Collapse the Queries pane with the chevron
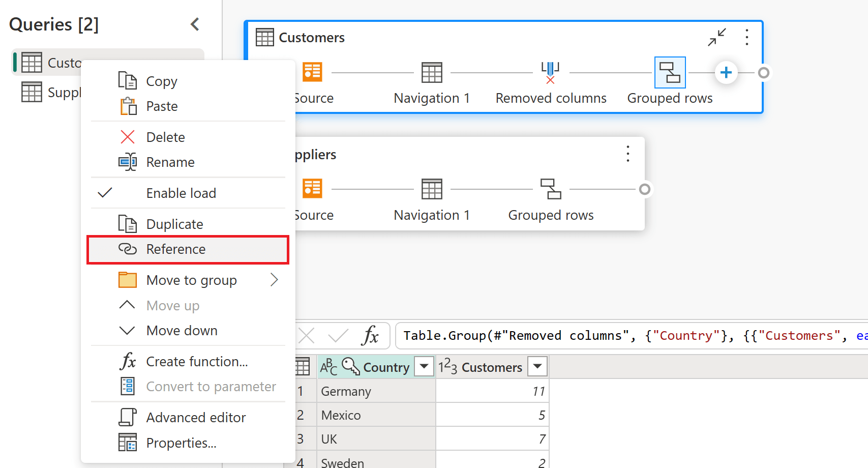The image size is (868, 468). [195, 24]
